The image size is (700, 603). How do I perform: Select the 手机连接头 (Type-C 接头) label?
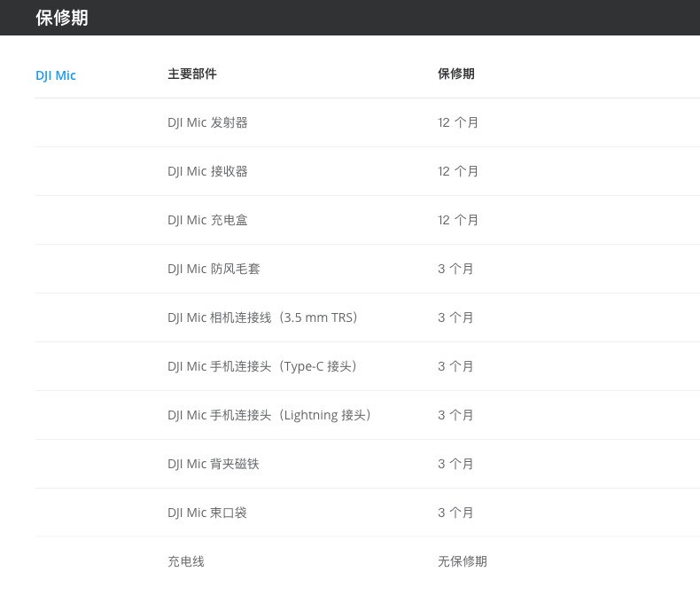point(262,366)
